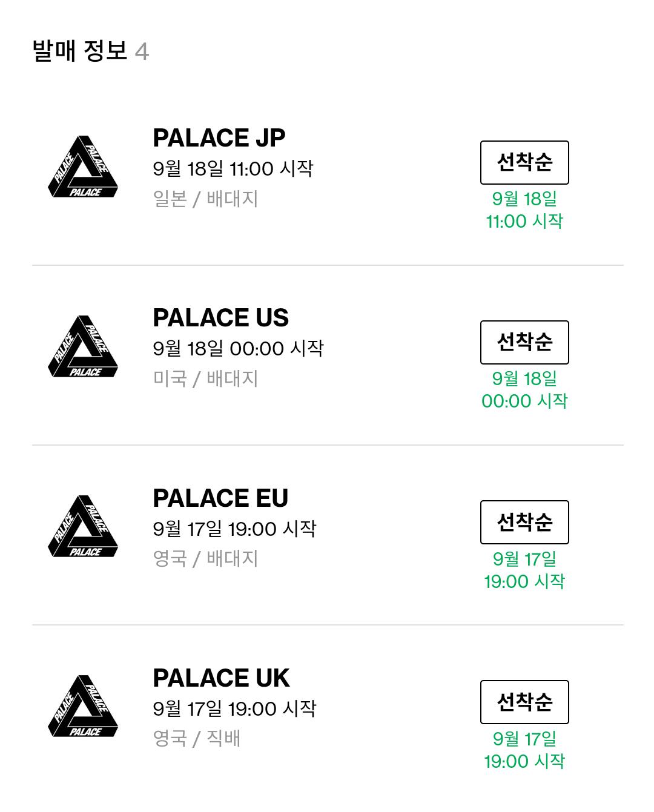
Task: Open the PALACE EU store title
Action: tap(220, 498)
